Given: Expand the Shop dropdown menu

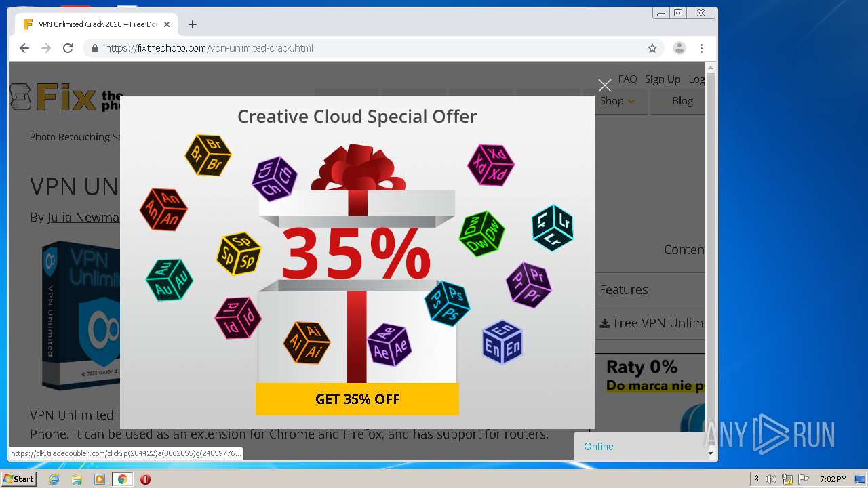Looking at the screenshot, I should pyautogui.click(x=617, y=101).
